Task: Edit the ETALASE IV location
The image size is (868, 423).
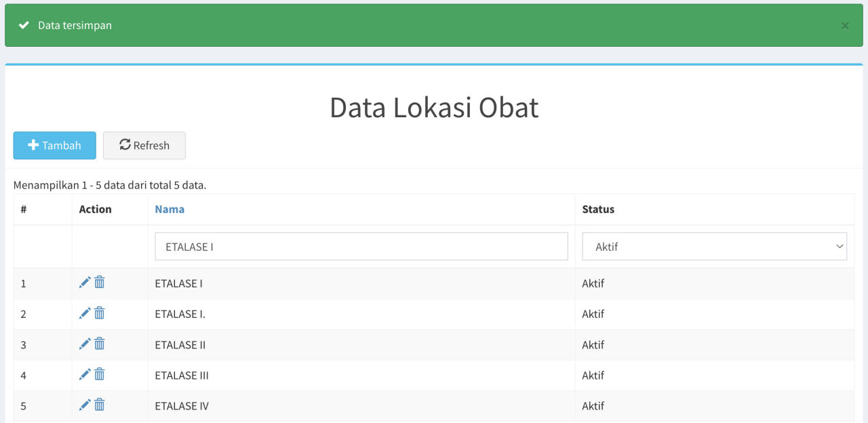Action: tap(85, 405)
